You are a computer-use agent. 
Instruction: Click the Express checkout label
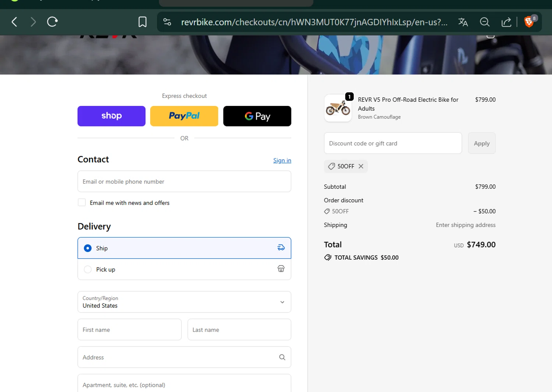coord(184,96)
